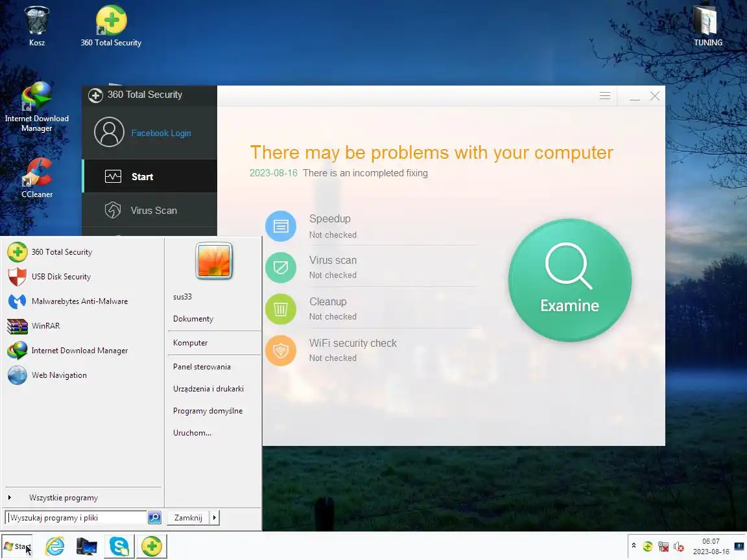747x560 pixels.
Task: Click the muted volume tray icon
Action: (x=679, y=546)
